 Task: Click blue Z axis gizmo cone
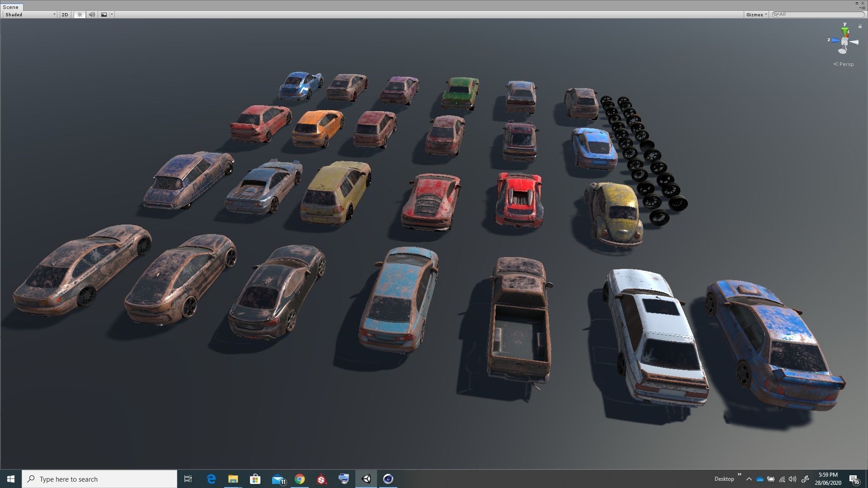point(835,41)
